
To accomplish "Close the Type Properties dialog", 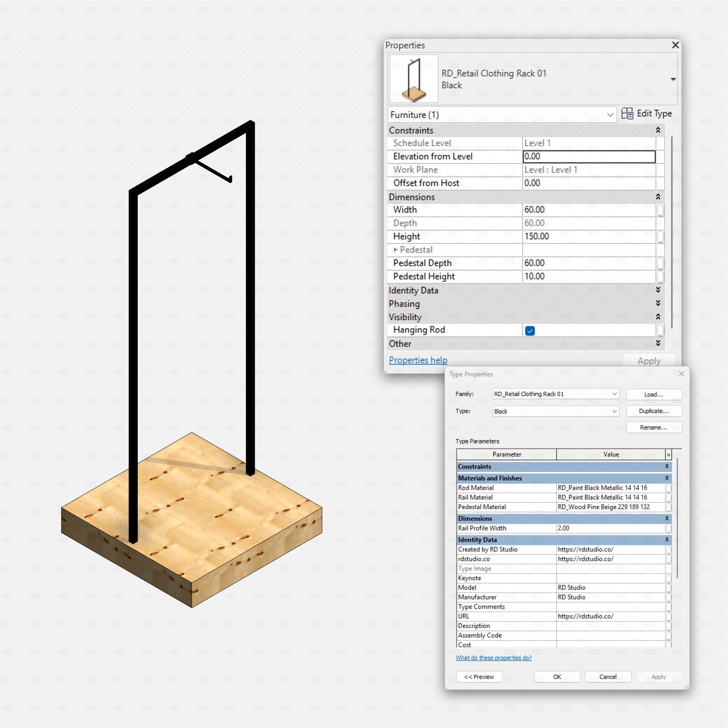I will click(681, 374).
